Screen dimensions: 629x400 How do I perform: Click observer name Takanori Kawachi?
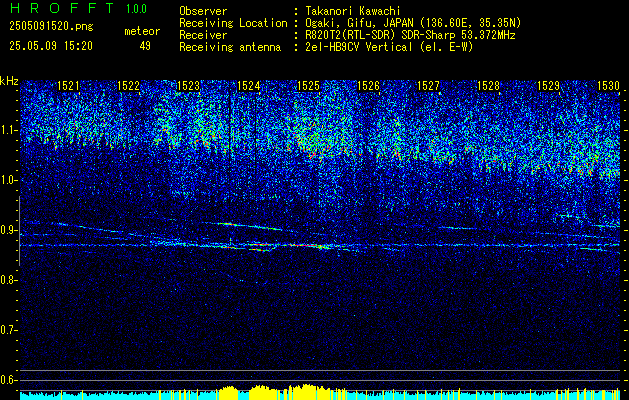point(353,11)
